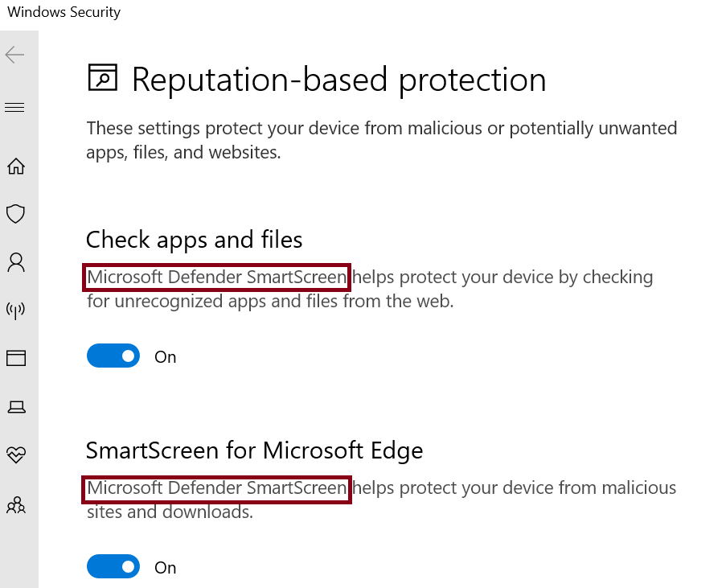The width and height of the screenshot is (726, 588).
Task: Click the protection settings description text
Action: coord(381,140)
